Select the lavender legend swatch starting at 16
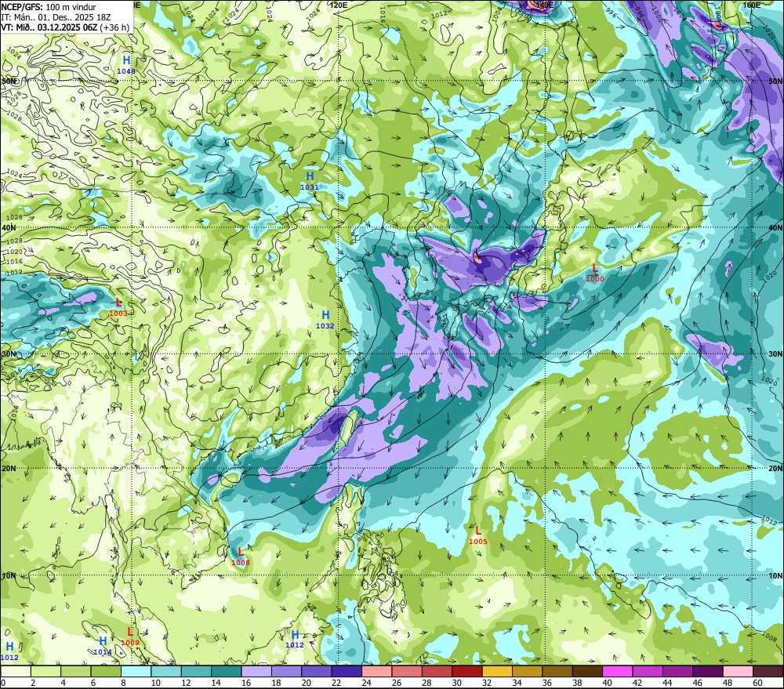Screen dimensions: 784x689 (x=256, y=671)
